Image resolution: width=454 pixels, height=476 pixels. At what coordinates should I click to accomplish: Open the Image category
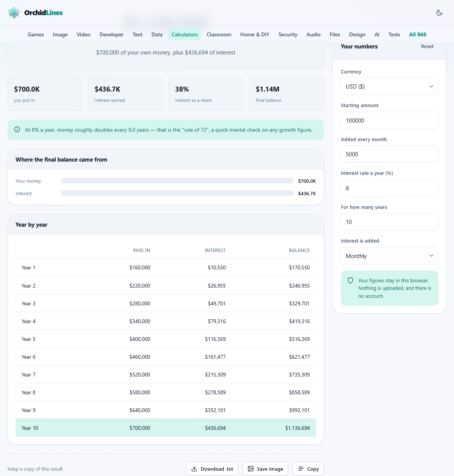(60, 34)
